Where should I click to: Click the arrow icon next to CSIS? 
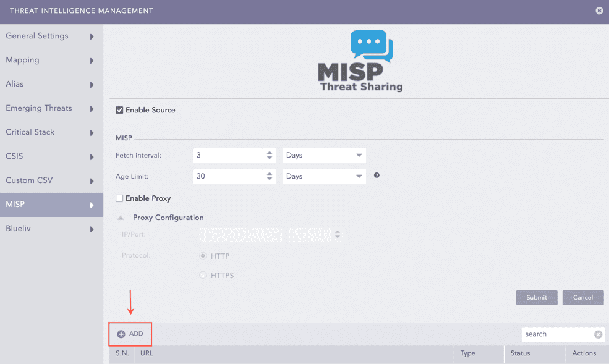[x=92, y=157]
